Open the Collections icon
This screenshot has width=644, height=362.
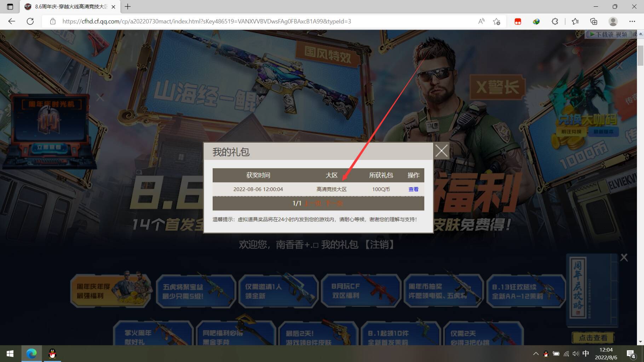pos(594,21)
